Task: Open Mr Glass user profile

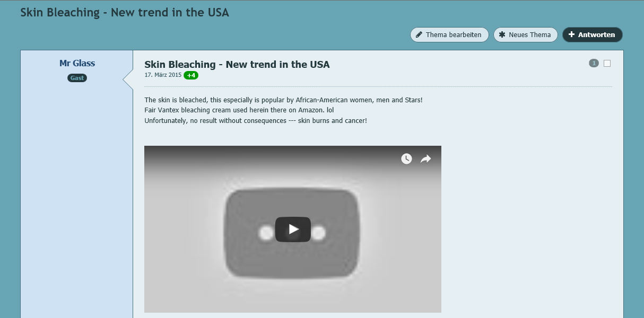Action: click(77, 64)
